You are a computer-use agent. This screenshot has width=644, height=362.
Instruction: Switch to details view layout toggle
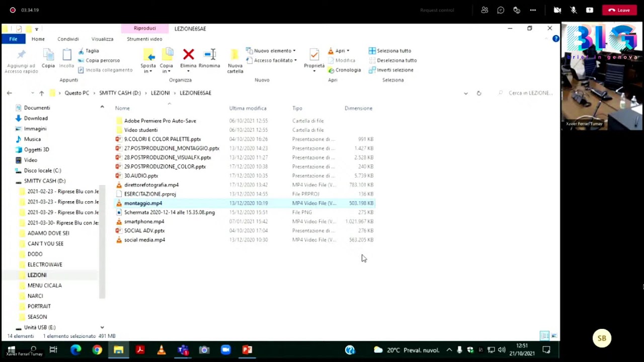[544, 336]
